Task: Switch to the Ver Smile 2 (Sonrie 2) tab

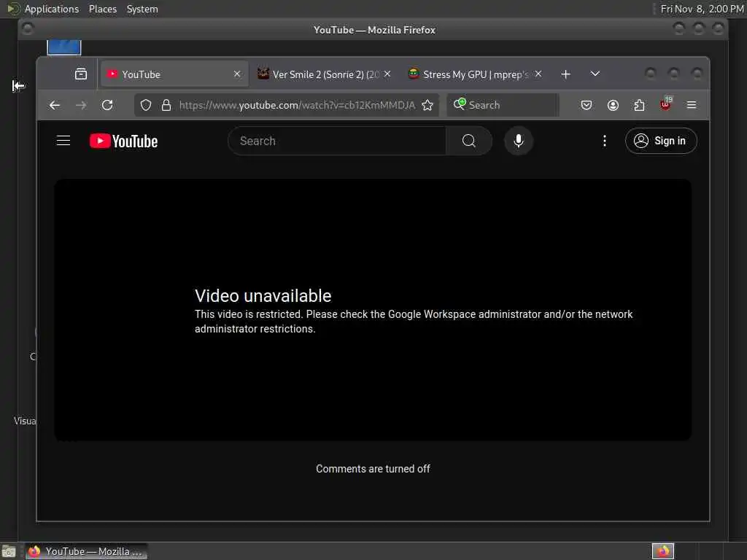Action: point(324,74)
